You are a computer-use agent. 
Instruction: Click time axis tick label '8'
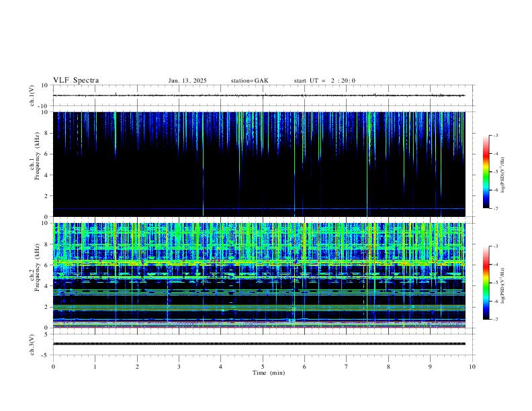point(388,367)
